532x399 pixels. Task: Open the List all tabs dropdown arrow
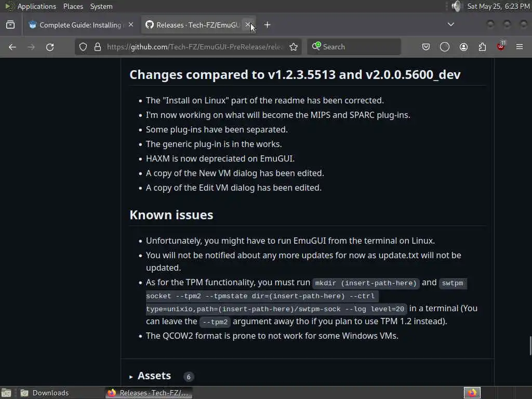[450, 24]
